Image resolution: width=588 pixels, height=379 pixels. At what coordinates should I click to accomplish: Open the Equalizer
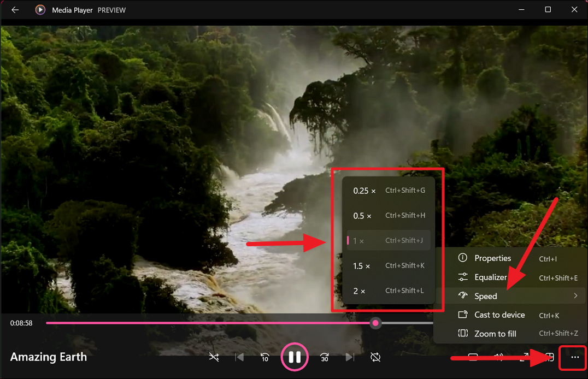click(x=490, y=277)
